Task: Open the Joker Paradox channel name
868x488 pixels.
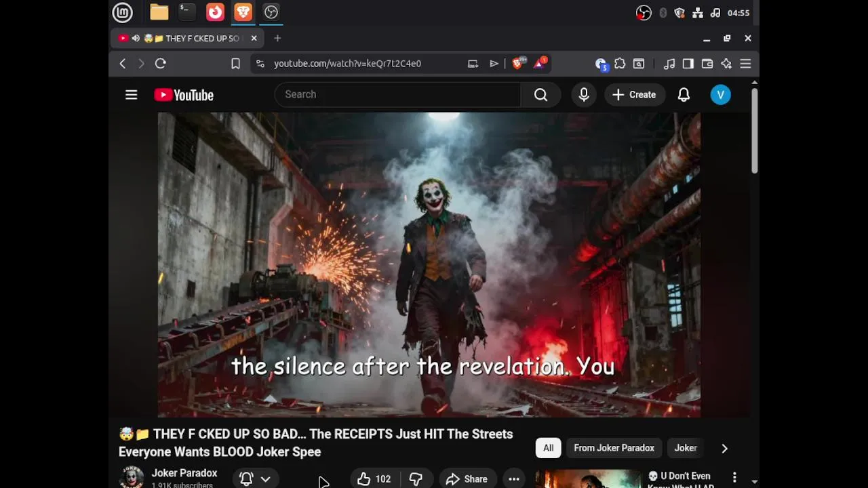Action: (184, 473)
